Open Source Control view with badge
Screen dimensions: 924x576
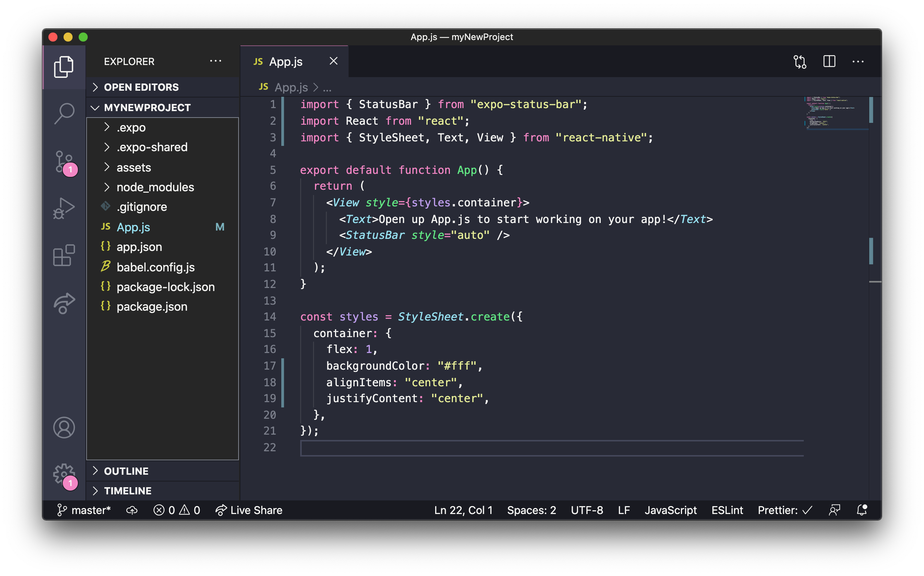(x=65, y=163)
